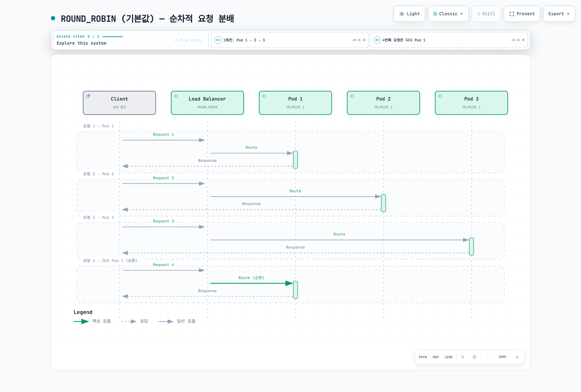Toggle the Still animation mode

pyautogui.click(x=486, y=14)
